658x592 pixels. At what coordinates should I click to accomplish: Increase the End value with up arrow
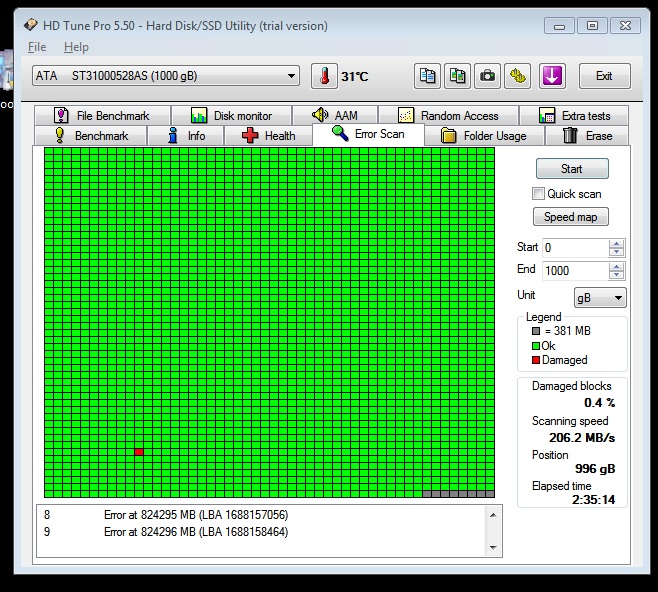[x=616, y=266]
